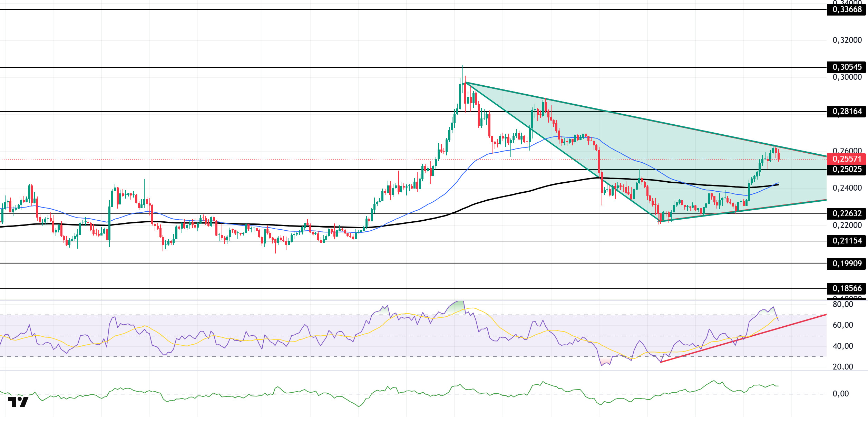
Task: Click the 0,00 oscillator axis label
Action: coord(840,394)
